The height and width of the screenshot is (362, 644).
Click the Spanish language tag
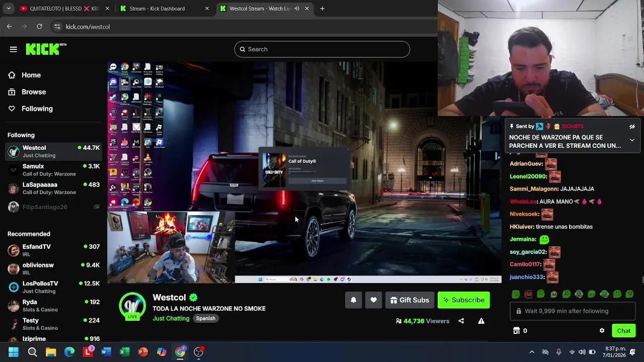tap(205, 318)
